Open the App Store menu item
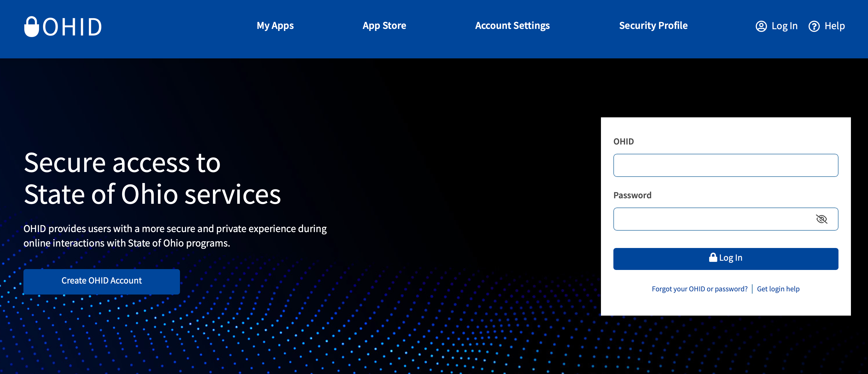This screenshot has width=868, height=374. 384,26
